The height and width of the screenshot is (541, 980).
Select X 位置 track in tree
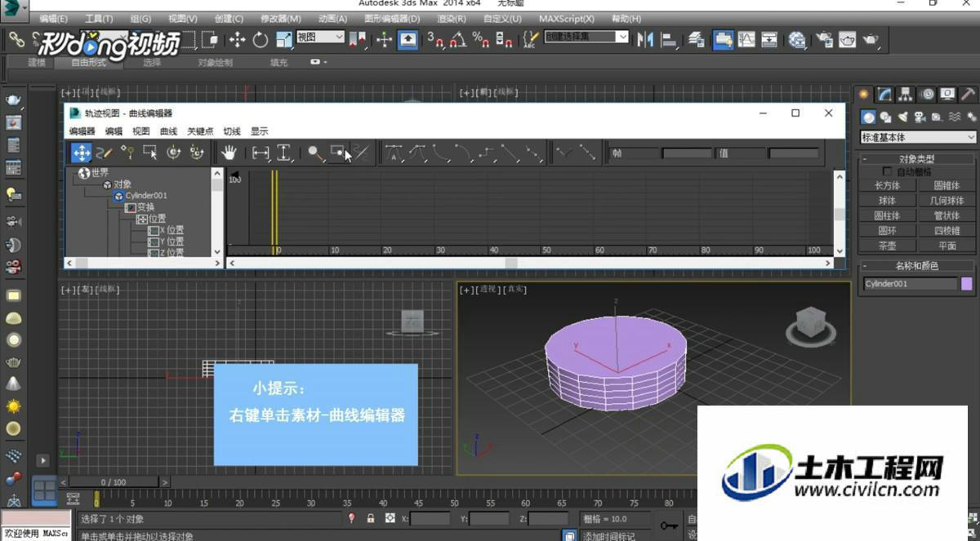[x=171, y=230]
